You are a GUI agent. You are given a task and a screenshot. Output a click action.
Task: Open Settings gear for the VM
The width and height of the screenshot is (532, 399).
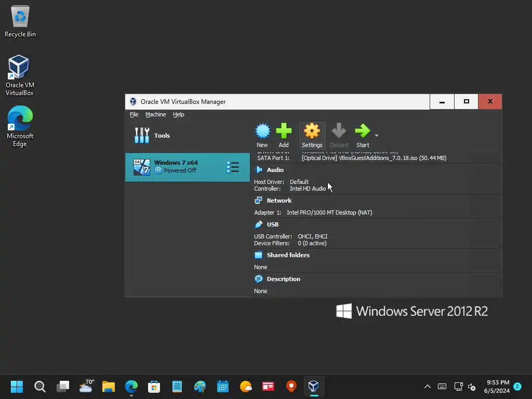[x=312, y=136]
